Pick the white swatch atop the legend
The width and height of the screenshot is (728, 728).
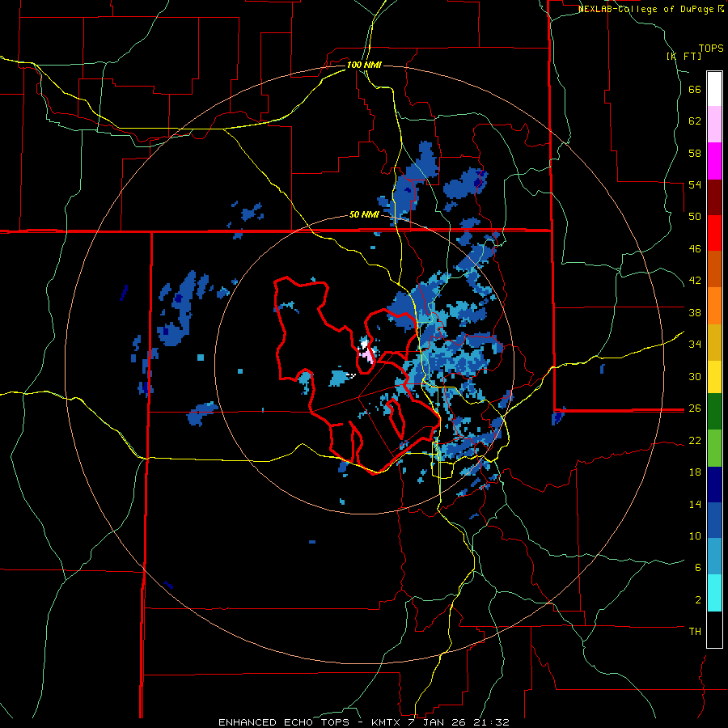pos(714,89)
